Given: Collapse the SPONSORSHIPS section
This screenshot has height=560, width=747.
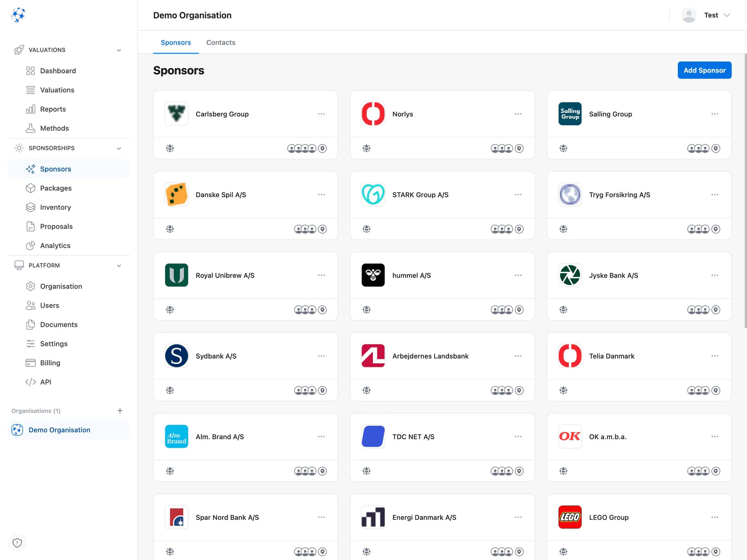Looking at the screenshot, I should pyautogui.click(x=119, y=148).
